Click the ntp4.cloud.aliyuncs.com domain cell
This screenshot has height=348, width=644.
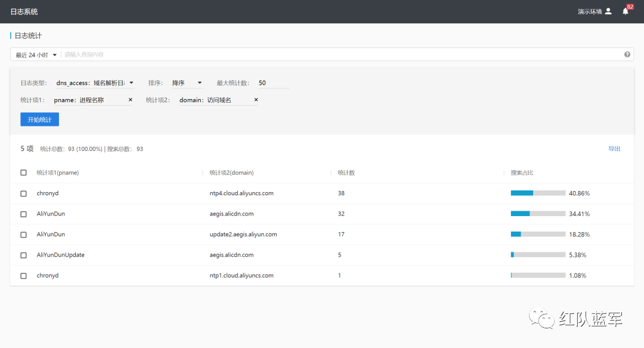241,193
